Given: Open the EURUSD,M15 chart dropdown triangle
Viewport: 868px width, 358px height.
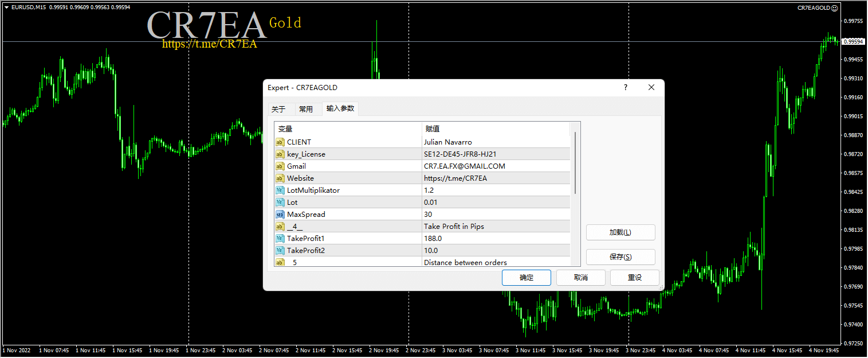Looking at the screenshot, I should coord(6,7).
